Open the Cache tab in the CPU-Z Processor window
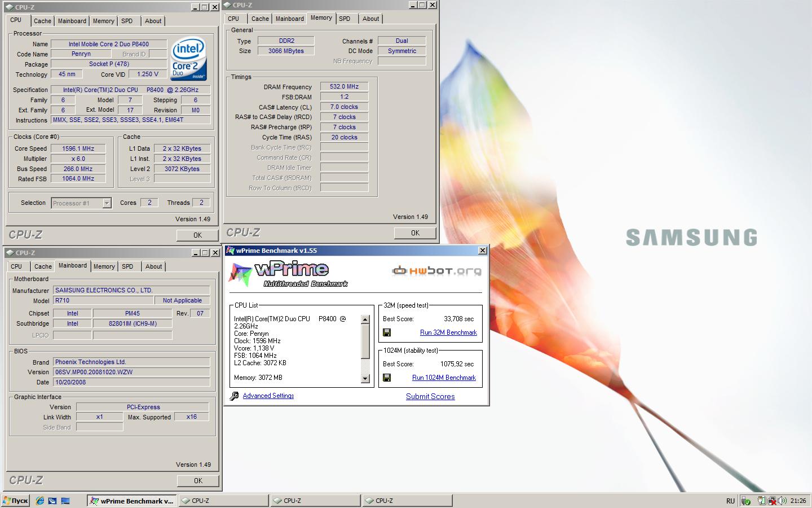This screenshot has width=812, height=508. (42, 21)
